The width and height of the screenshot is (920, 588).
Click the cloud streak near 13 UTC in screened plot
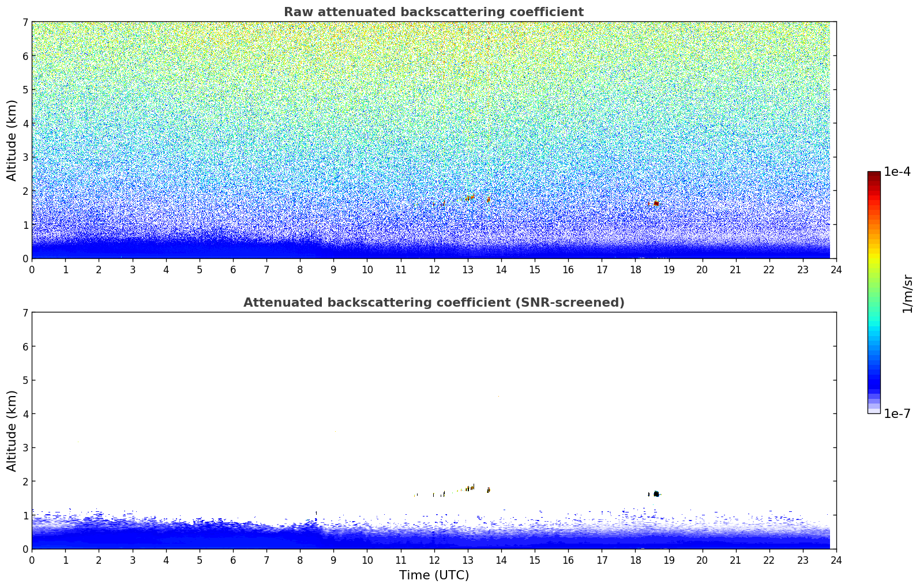click(x=470, y=488)
